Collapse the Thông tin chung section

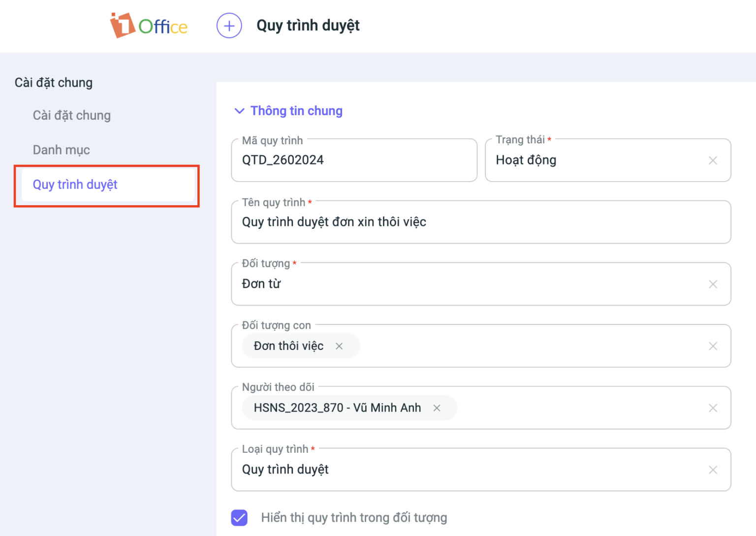(240, 111)
